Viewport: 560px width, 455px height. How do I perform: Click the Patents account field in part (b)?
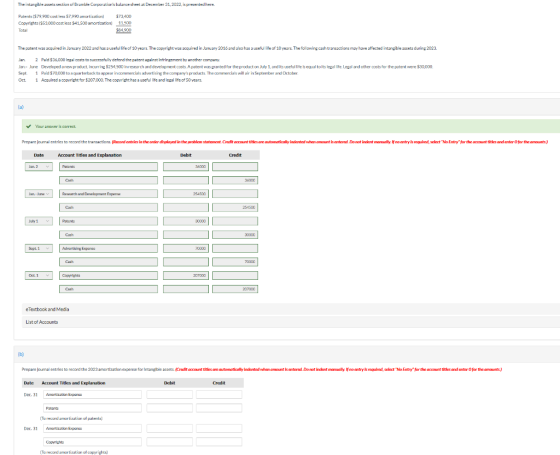[x=92, y=408]
